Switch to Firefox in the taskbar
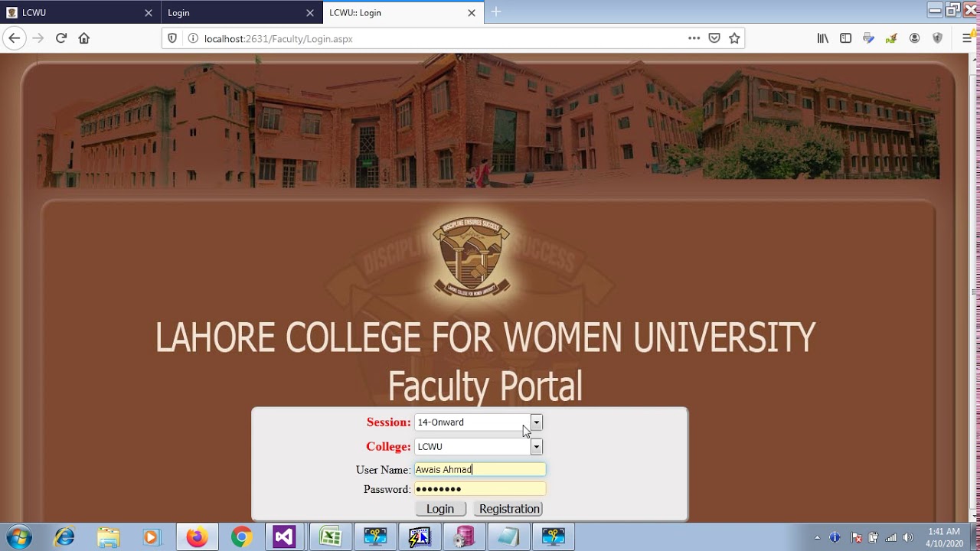The height and width of the screenshot is (551, 980). [197, 537]
